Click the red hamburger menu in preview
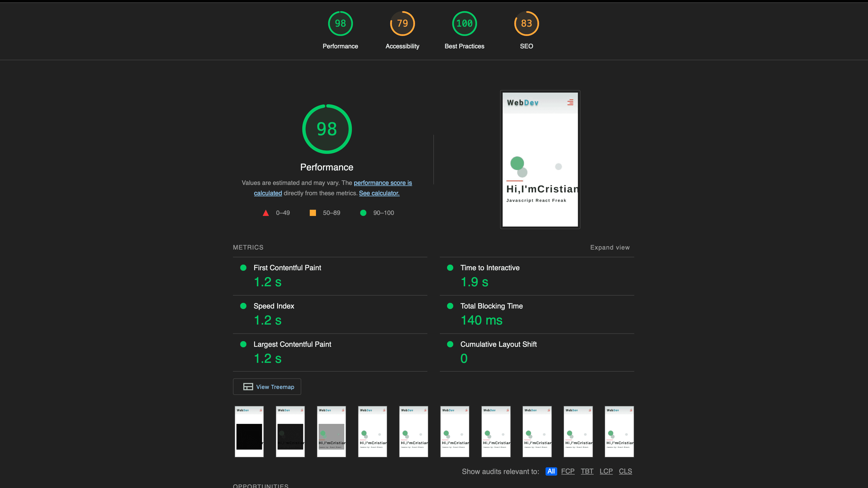The image size is (868, 488). pyautogui.click(x=570, y=102)
